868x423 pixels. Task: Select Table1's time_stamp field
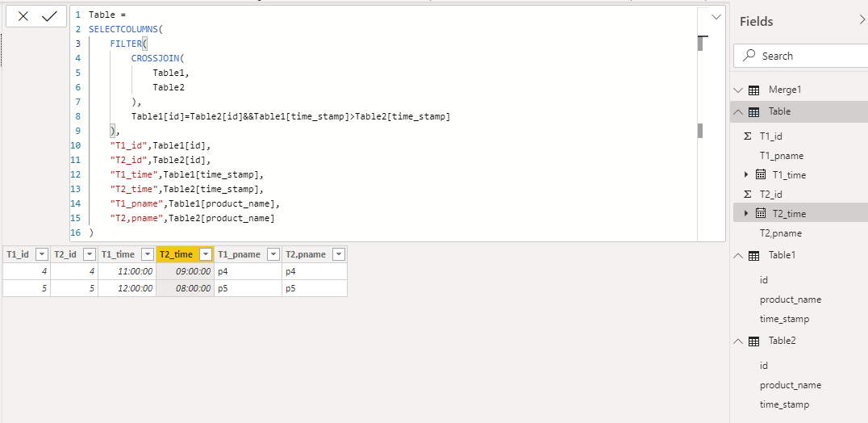click(x=784, y=319)
